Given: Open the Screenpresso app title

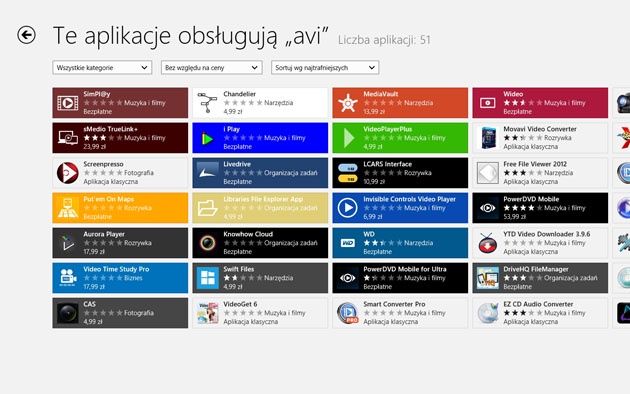Looking at the screenshot, I should click(x=103, y=164).
